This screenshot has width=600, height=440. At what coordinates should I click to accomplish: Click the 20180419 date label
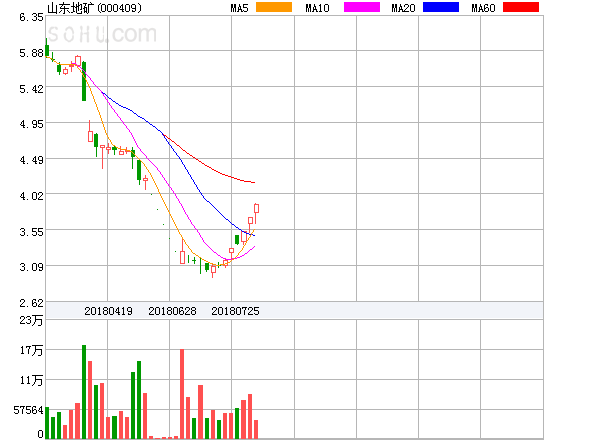coord(108,311)
